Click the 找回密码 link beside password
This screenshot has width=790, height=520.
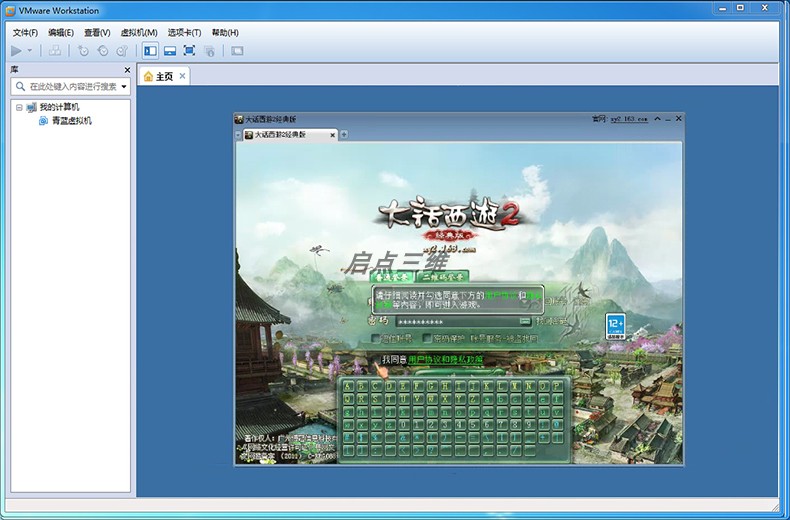[x=551, y=321]
